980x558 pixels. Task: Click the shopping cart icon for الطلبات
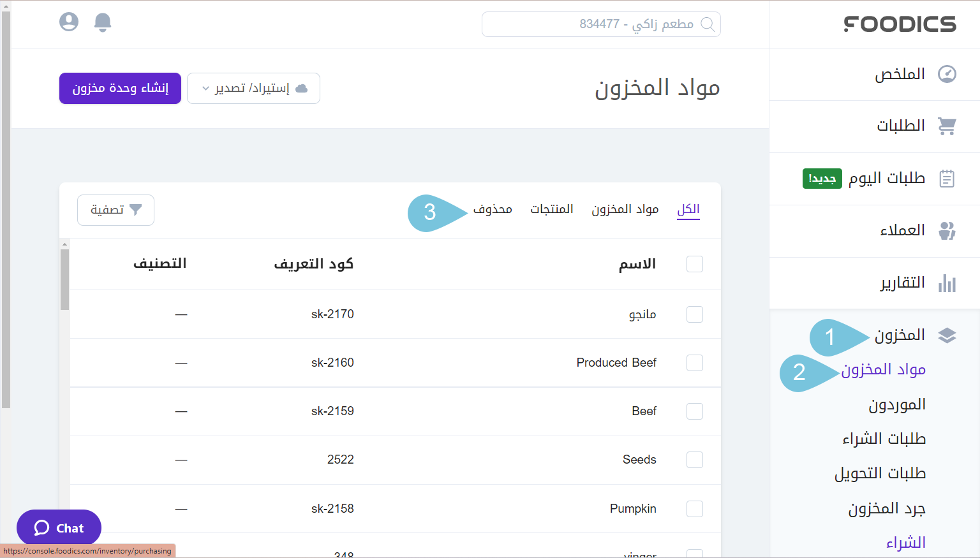click(947, 126)
